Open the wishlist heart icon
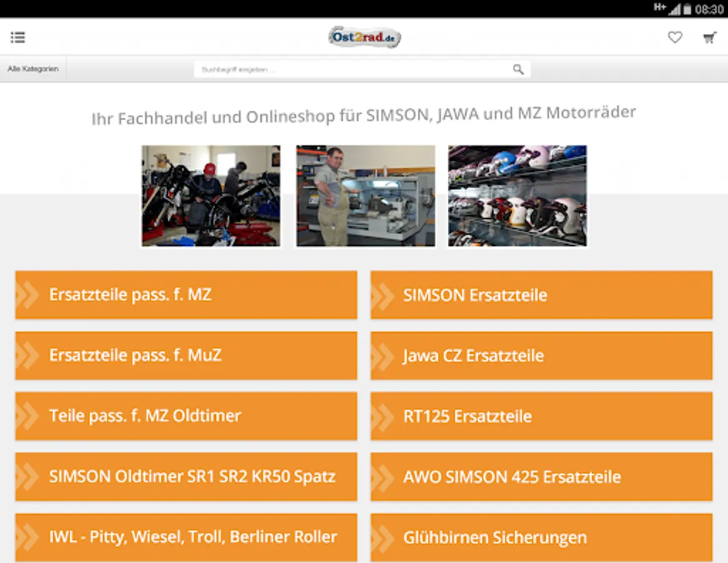 [675, 37]
